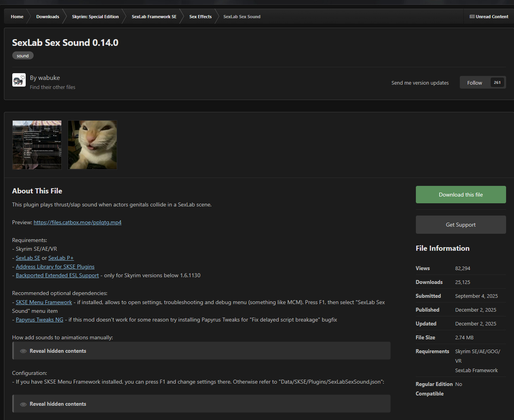Click the current 'SexLab Sex Sound' breadcrumb
Screen dimensions: 514x420
[x=242, y=17]
